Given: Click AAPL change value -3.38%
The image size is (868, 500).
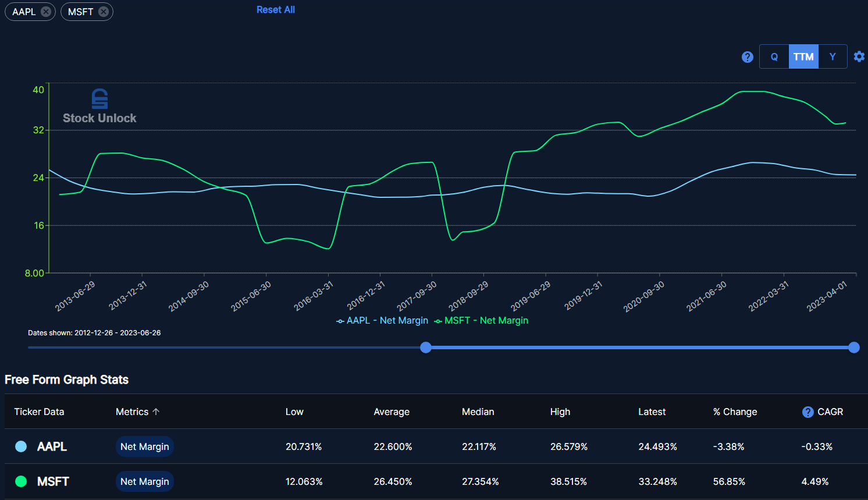Looking at the screenshot, I should (x=729, y=446).
